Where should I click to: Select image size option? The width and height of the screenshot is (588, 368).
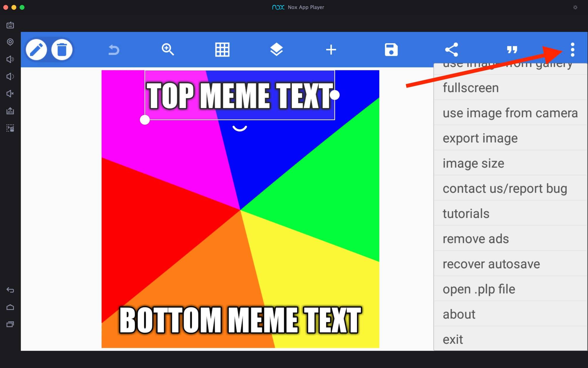pyautogui.click(x=473, y=163)
